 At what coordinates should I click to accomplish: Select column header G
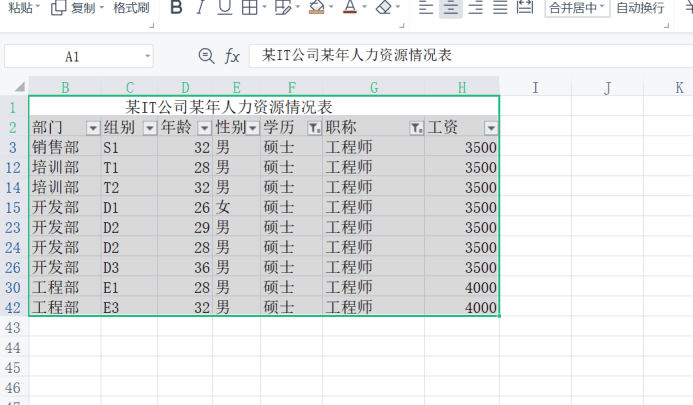click(373, 88)
